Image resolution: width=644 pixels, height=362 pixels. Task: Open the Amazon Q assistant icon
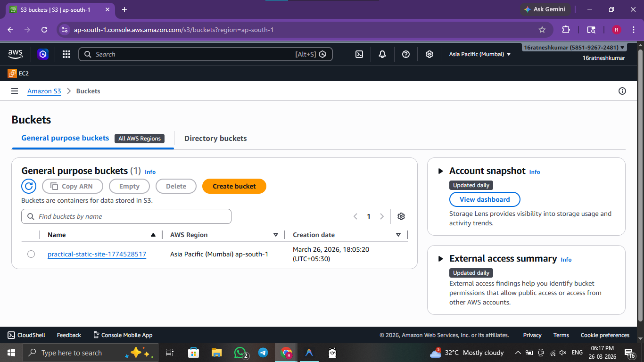tap(43, 54)
